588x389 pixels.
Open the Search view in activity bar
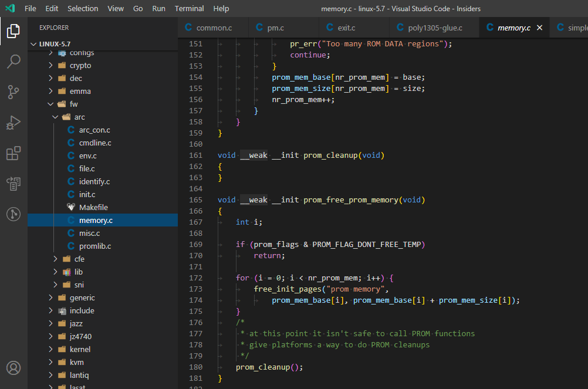click(x=13, y=62)
